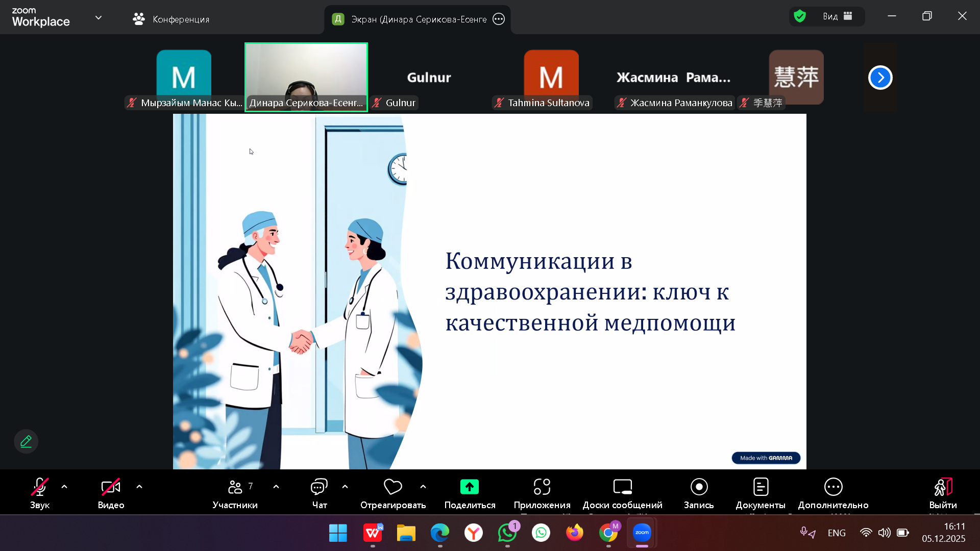Open the Participants list
The height and width of the screenshot is (551, 980).
[235, 488]
